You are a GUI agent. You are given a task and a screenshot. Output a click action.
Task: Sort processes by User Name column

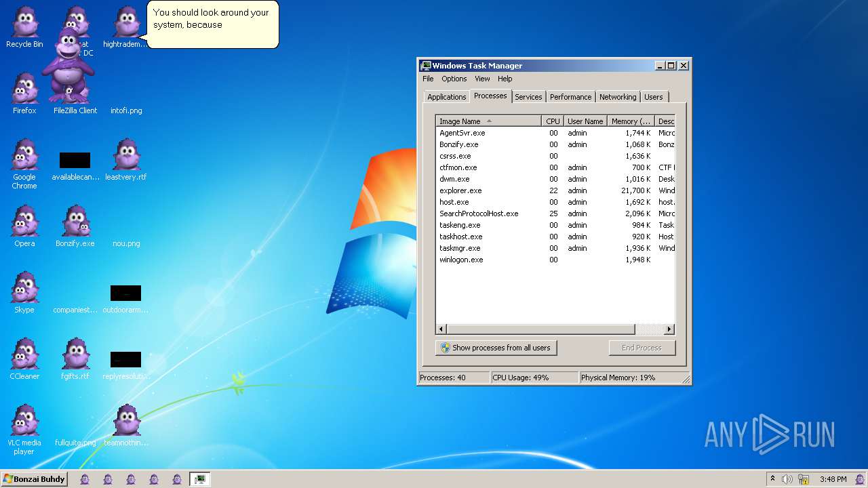585,121
